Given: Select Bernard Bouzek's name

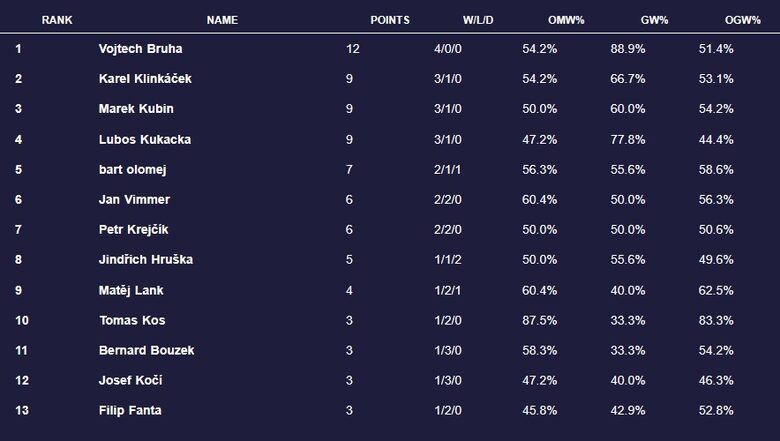Looking at the screenshot, I should (146, 350).
